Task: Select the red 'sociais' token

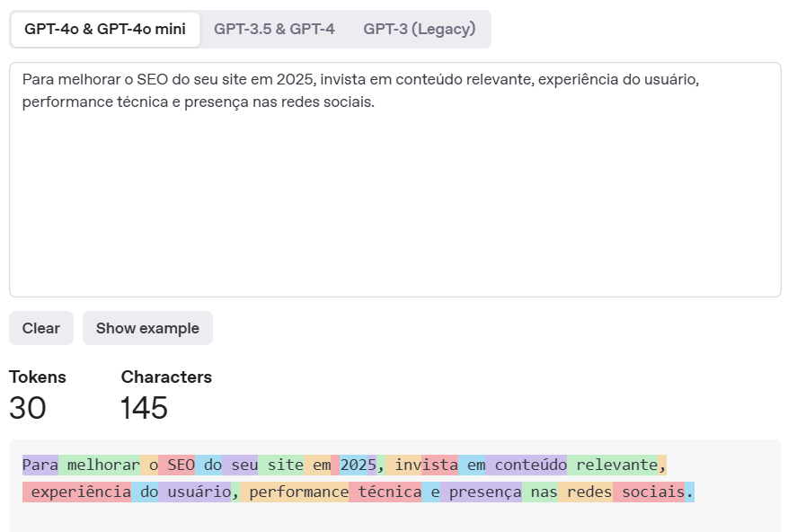Action: [651, 492]
